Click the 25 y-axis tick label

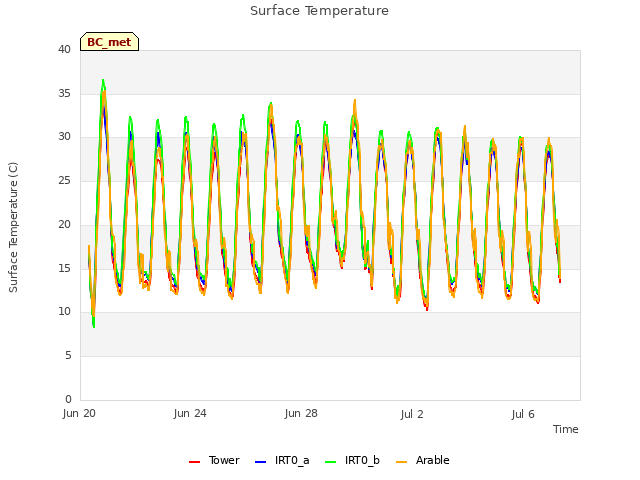point(64,180)
